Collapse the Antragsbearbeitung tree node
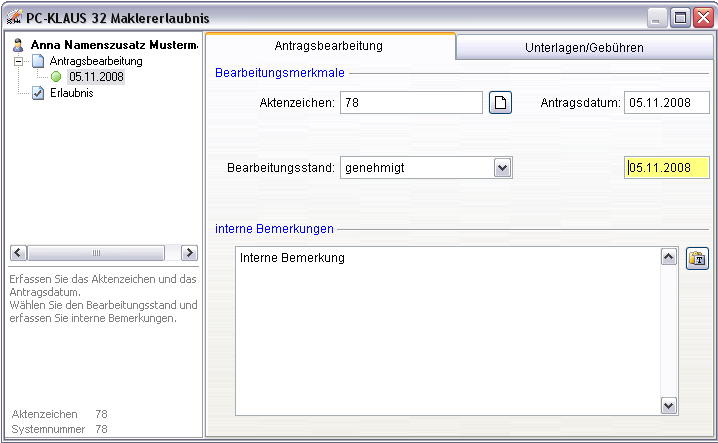This screenshot has height=443, width=718. 19,61
